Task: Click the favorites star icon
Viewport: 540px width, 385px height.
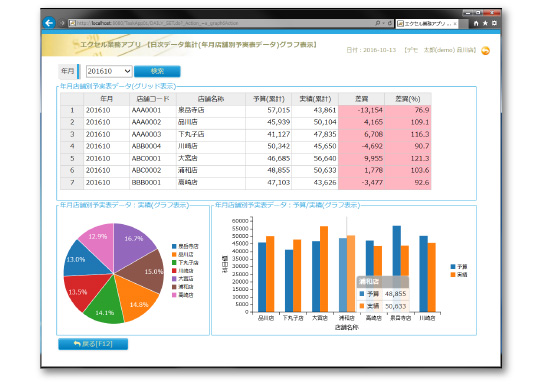Action: (x=485, y=23)
